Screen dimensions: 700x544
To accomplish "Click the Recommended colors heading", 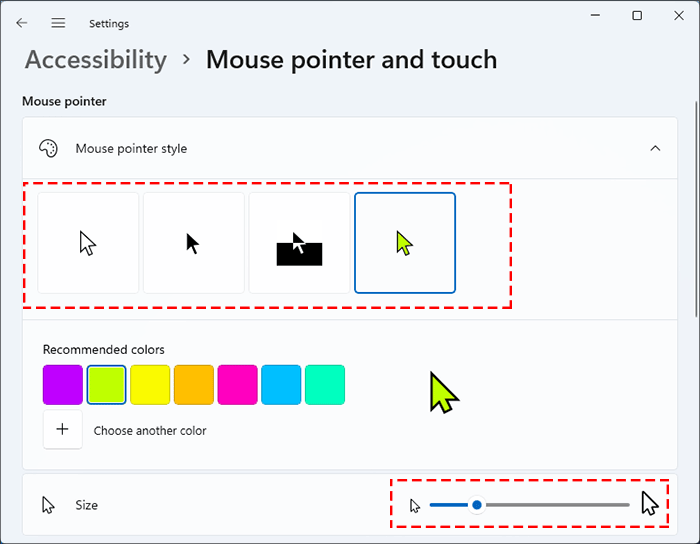I will coord(104,349).
